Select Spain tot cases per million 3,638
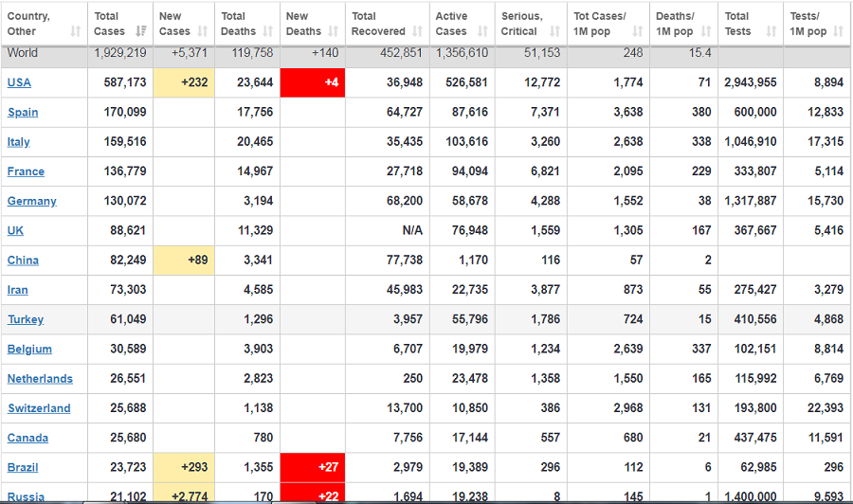This screenshot has height=504, width=853. [x=628, y=113]
